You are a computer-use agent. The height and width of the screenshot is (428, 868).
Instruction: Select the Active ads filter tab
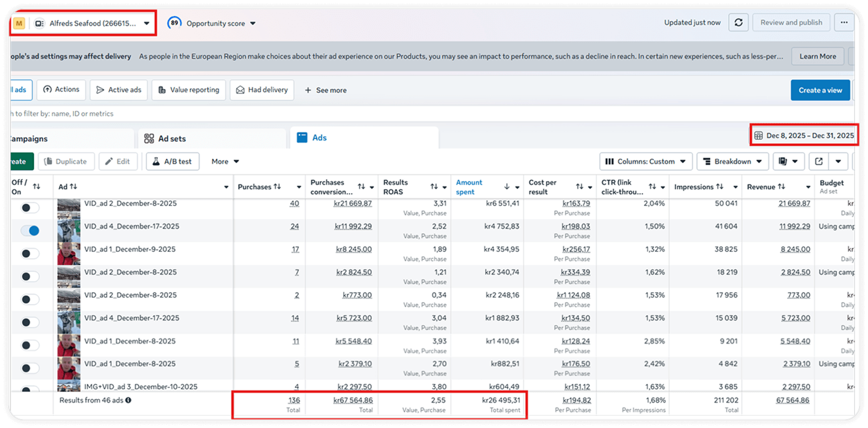click(119, 90)
